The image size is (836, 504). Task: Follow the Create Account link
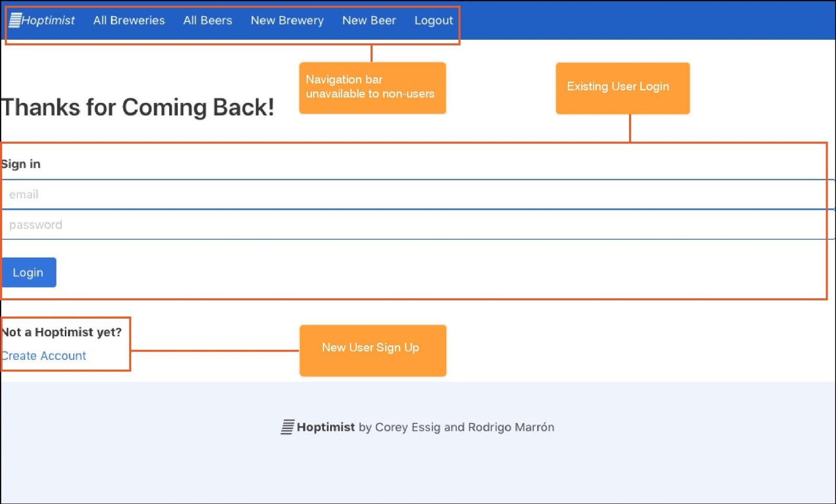point(43,356)
